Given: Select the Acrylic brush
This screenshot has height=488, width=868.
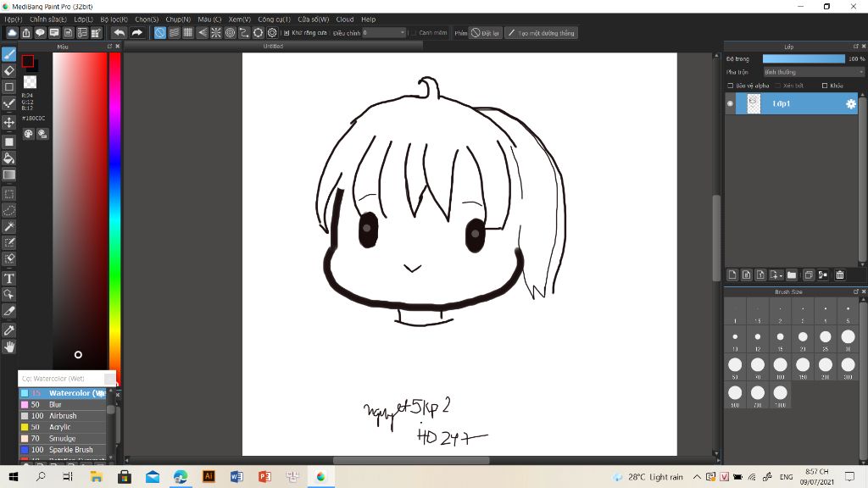Looking at the screenshot, I should [63, 427].
